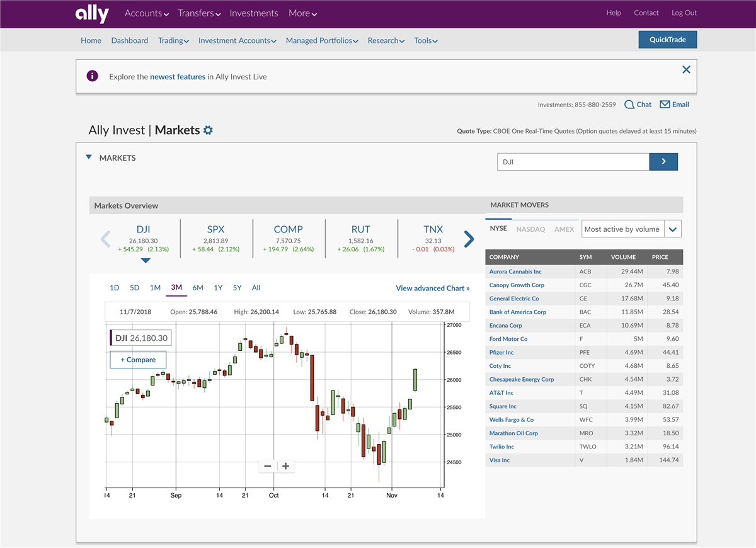The height and width of the screenshot is (548, 756).
Task: Open Wells Fargo & Co quote
Action: [512, 420]
